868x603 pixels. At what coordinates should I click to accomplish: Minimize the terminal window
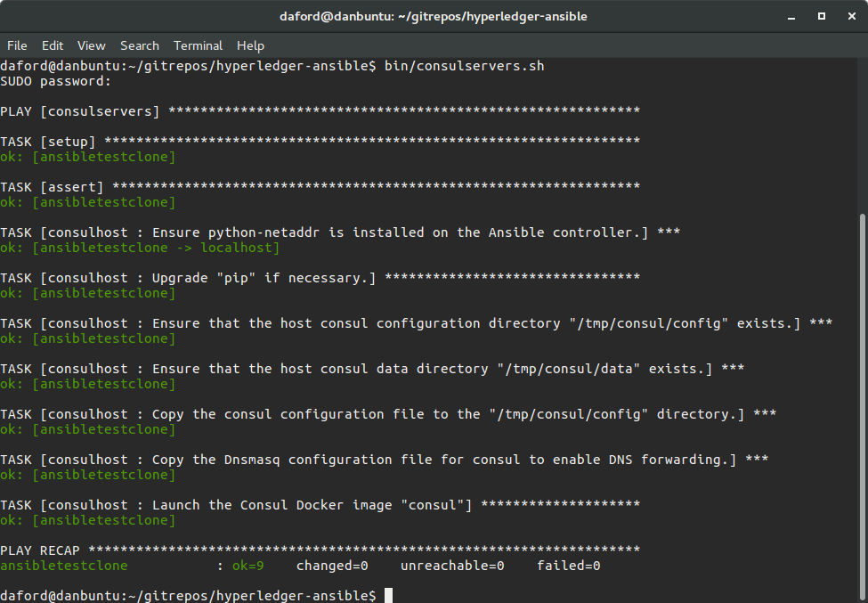pyautogui.click(x=791, y=17)
